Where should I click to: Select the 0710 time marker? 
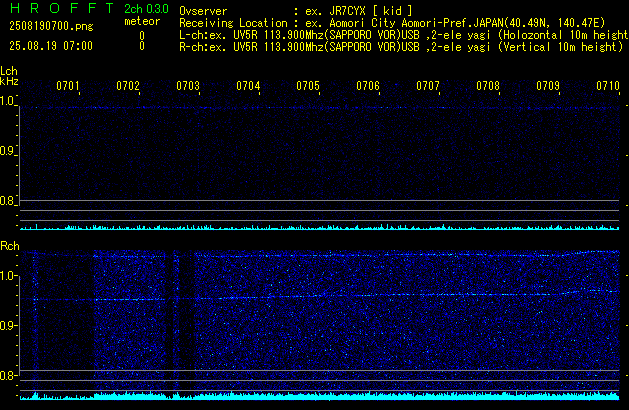pyautogui.click(x=608, y=86)
